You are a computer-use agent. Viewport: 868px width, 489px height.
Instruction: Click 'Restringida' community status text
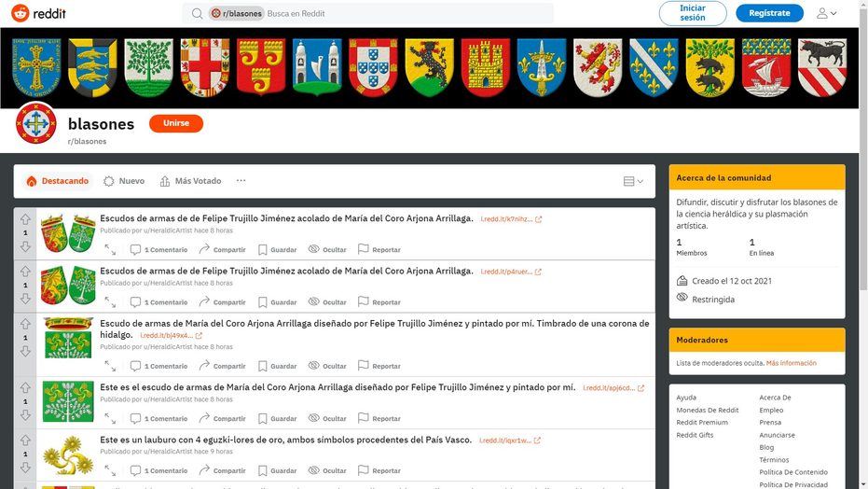713,300
